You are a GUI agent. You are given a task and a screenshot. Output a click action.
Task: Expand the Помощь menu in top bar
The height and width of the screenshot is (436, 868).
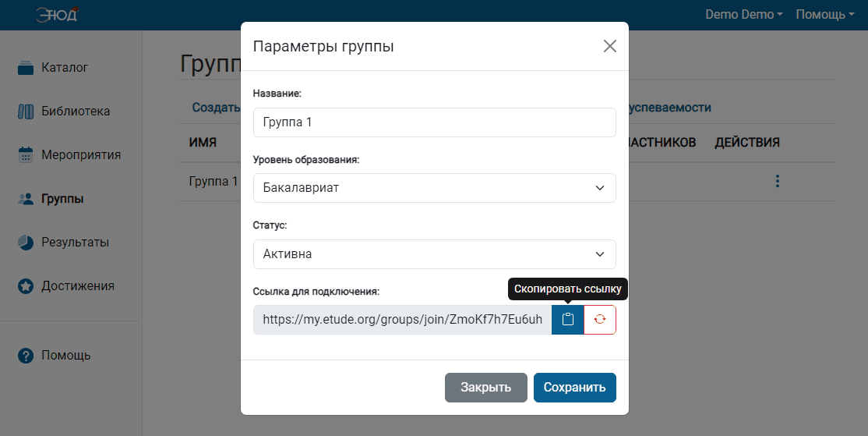tap(825, 14)
